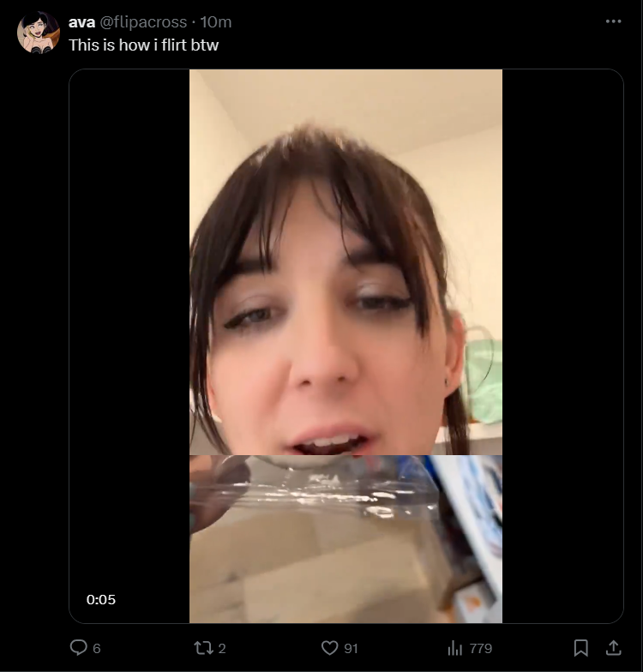
Task: Click the view count 779
Action: pos(480,648)
